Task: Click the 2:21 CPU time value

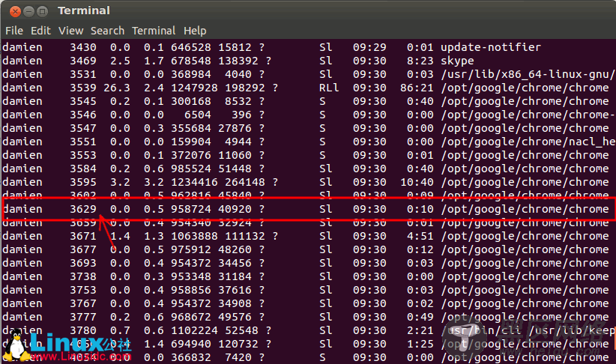Action: (420, 330)
